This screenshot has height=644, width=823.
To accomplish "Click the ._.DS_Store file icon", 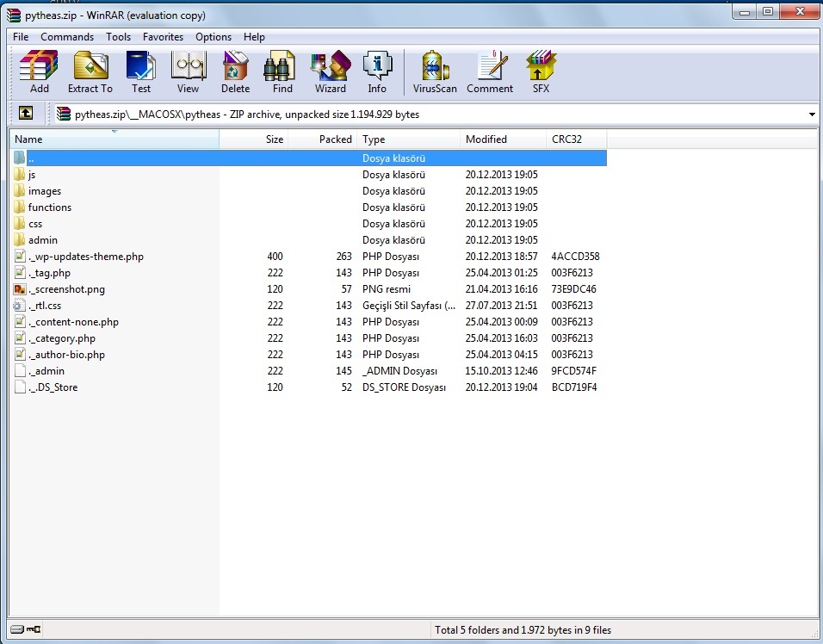I will 20,387.
